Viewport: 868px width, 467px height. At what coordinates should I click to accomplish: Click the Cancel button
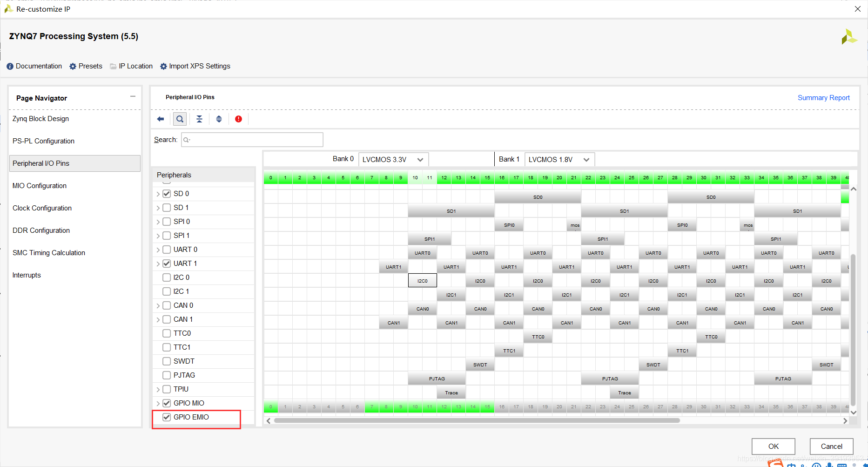pyautogui.click(x=831, y=446)
